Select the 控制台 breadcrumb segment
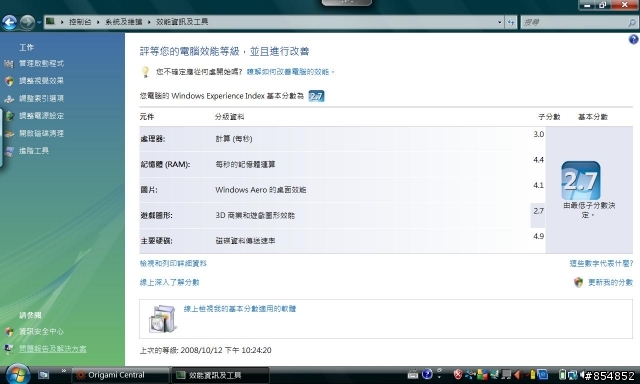The image size is (640, 384). [x=80, y=22]
